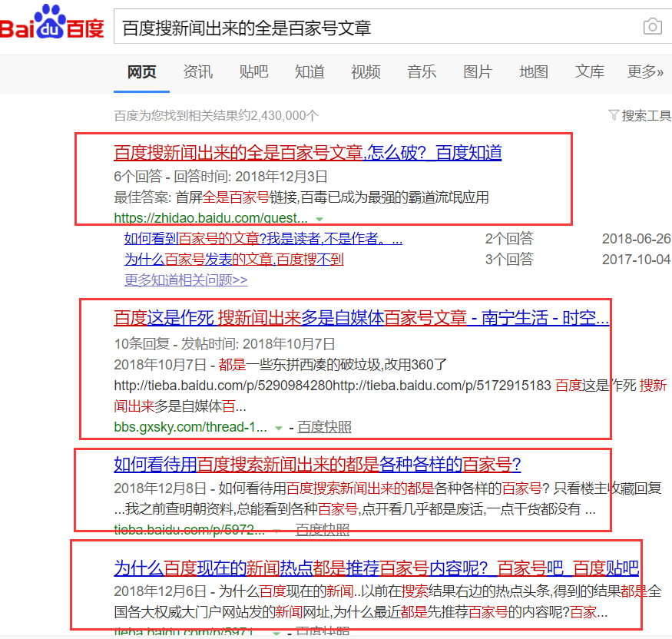Open 如何看到百家号的文章?我是读者 link

263,239
